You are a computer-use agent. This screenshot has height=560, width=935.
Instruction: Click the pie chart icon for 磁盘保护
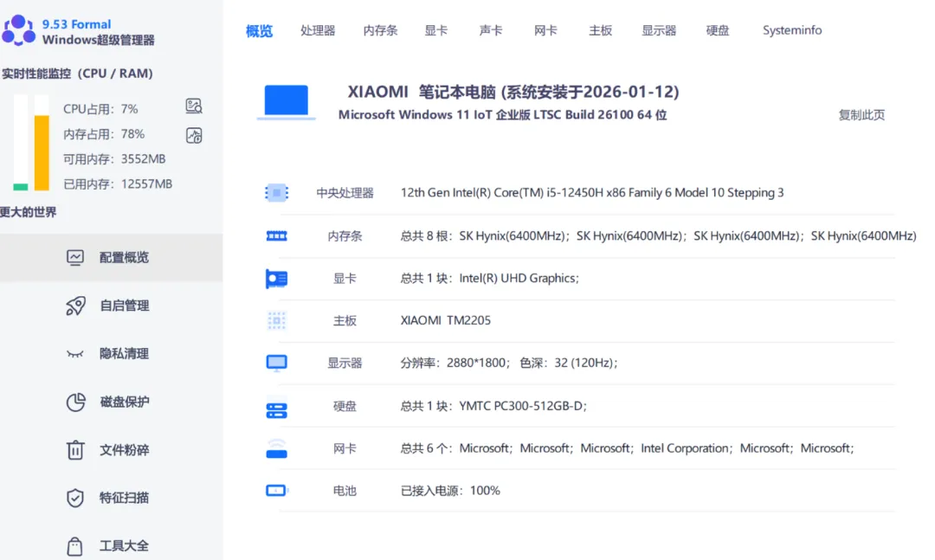pos(75,402)
